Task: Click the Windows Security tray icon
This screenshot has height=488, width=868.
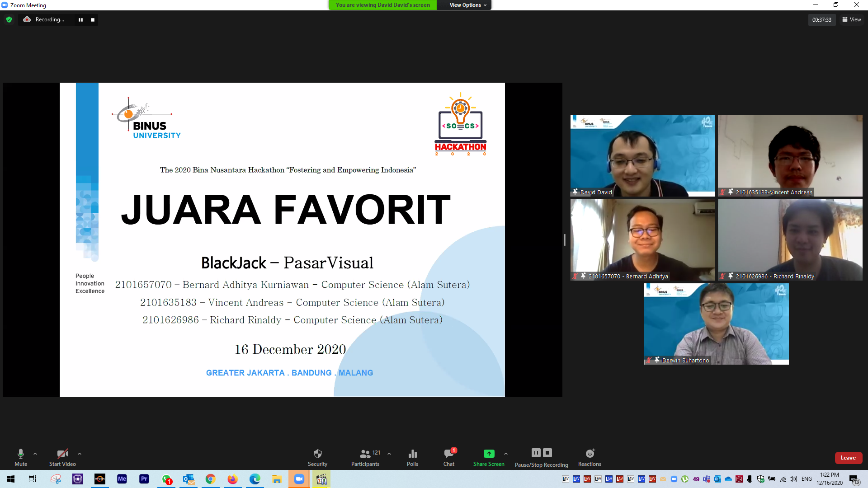Action: pos(761,479)
